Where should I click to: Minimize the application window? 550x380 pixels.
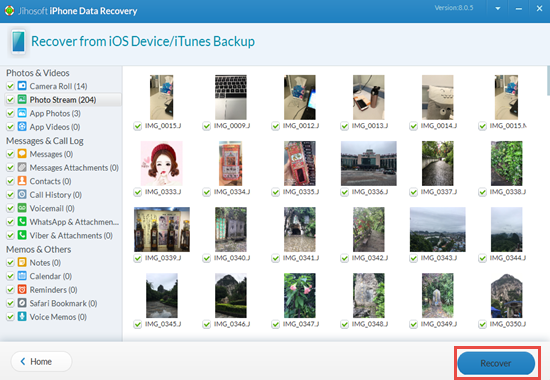coord(519,8)
